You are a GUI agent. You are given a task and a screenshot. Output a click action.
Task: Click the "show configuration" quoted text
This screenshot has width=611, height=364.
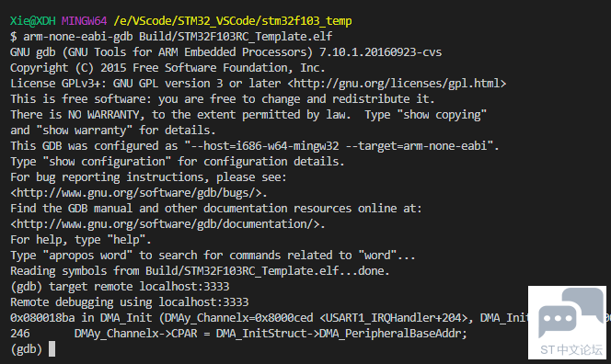point(107,161)
